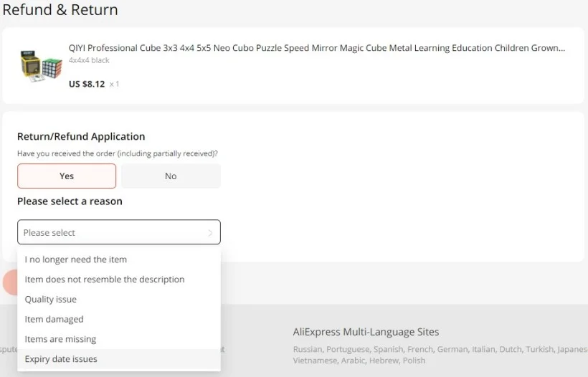Open the German language site link
This screenshot has width=588, height=377.
452,349
